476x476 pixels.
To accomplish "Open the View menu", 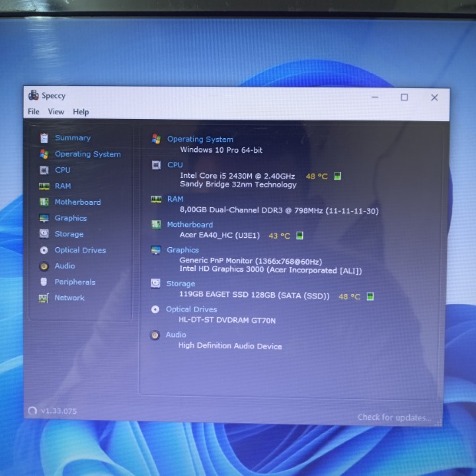I will tap(56, 112).
